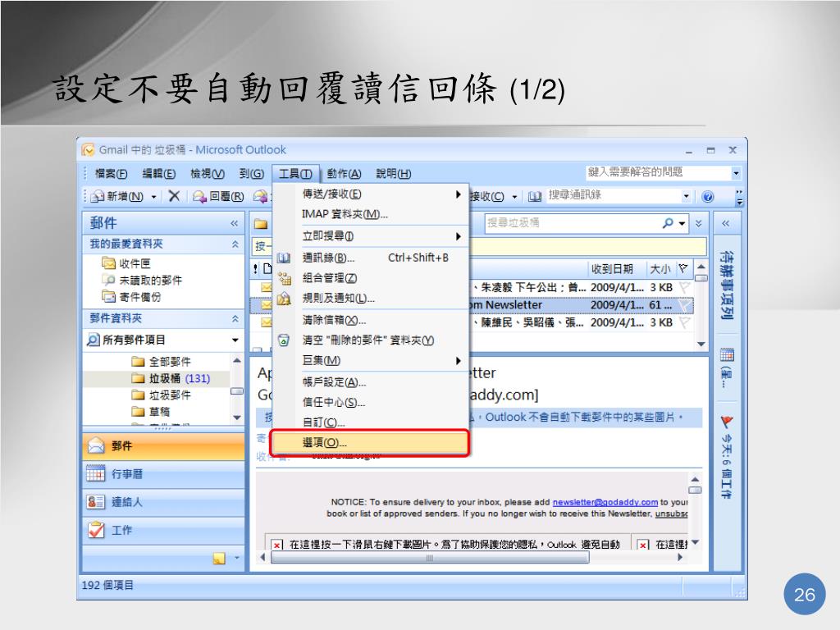The image size is (840, 630).
Task: Choose IMAP 資料夾(M) menu entry
Action: [x=370, y=214]
